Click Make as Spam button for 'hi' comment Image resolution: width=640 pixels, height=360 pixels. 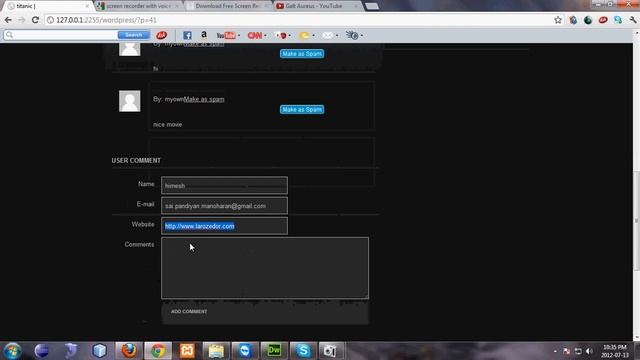coord(302,53)
